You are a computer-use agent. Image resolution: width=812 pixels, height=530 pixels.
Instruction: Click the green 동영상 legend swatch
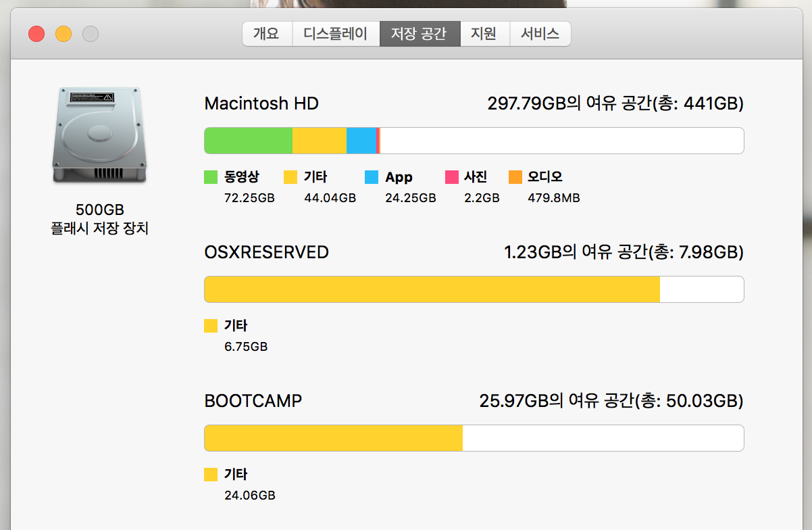(x=211, y=177)
